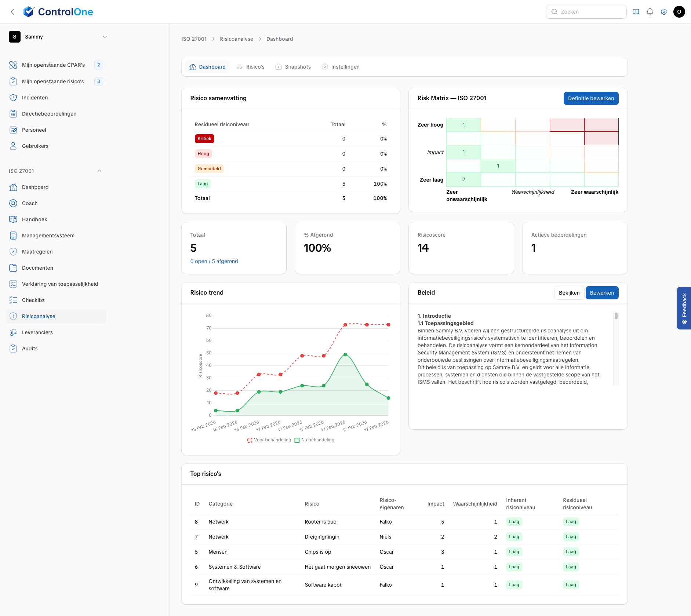Image resolution: width=691 pixels, height=616 pixels.
Task: Open the notifications bell
Action: click(x=649, y=11)
